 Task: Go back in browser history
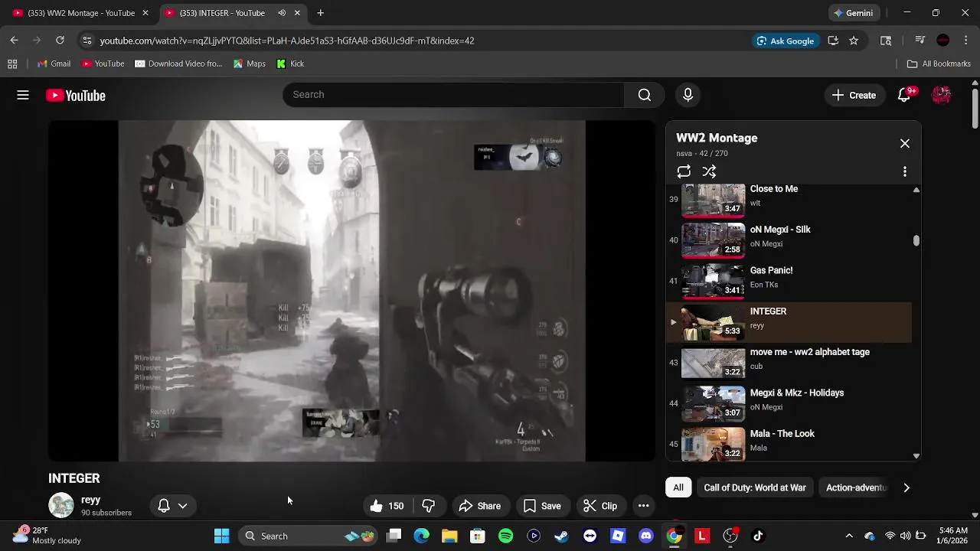(14, 41)
